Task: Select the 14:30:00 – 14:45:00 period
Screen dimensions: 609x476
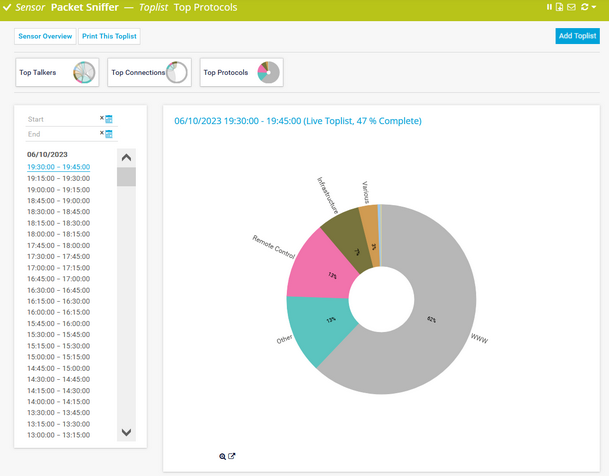Action: click(59, 379)
